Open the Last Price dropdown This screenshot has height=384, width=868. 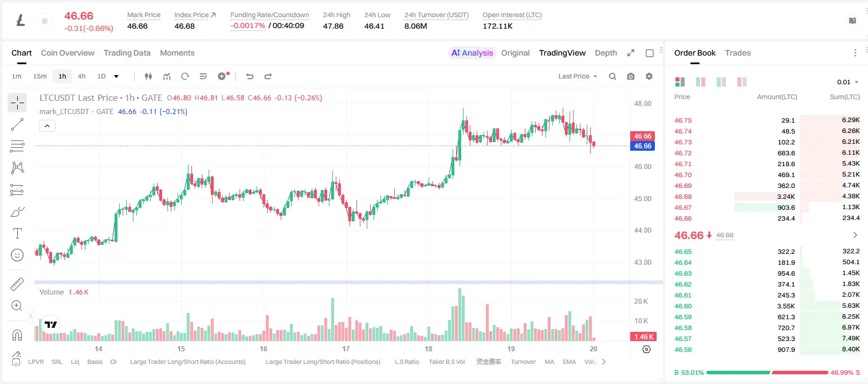(578, 76)
